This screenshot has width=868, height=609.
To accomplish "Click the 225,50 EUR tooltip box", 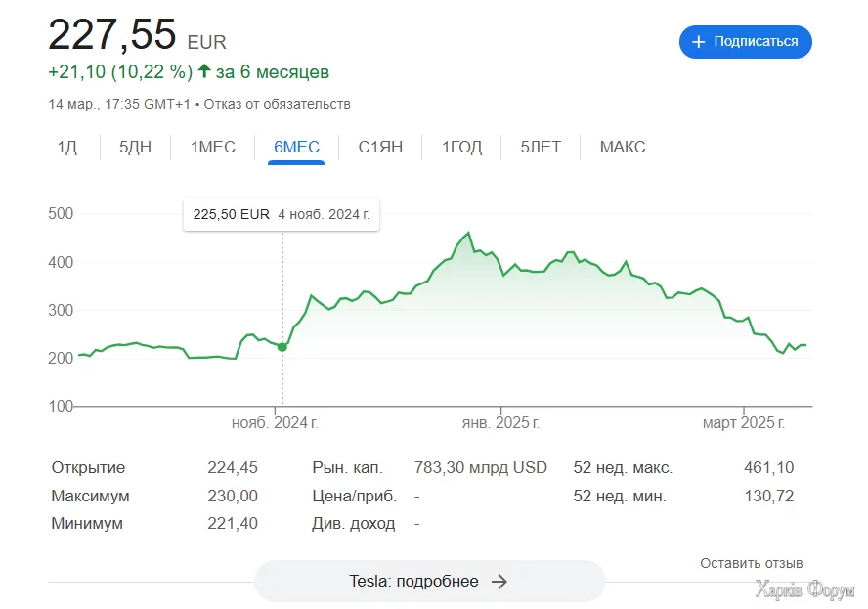I will 282,214.
